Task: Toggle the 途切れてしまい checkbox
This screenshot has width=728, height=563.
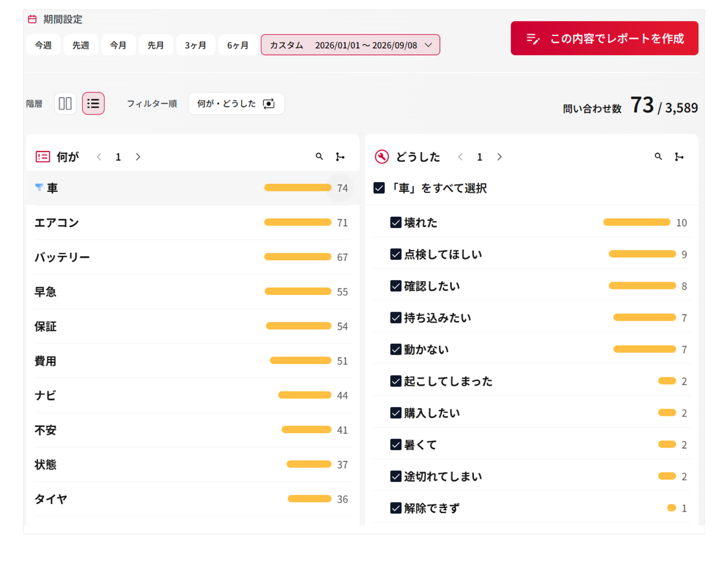Action: tap(395, 477)
